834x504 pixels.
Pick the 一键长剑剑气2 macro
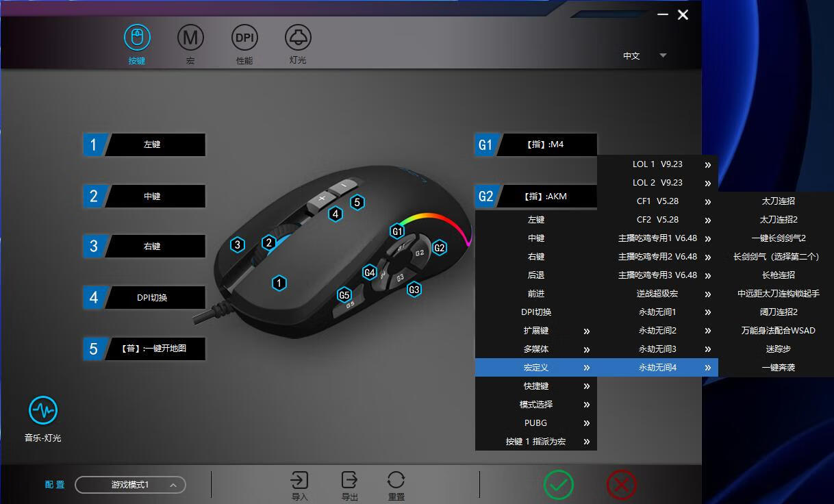coord(778,238)
